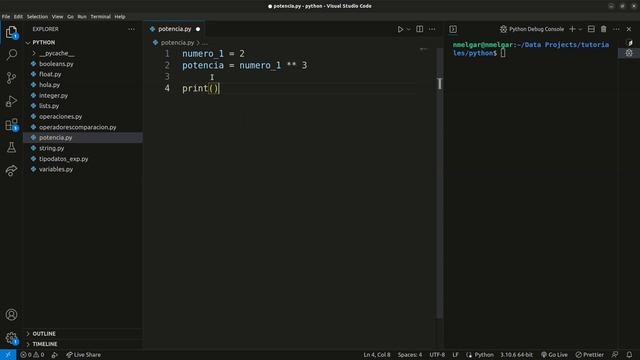Open notifications bell in status bar

[x=629, y=355]
